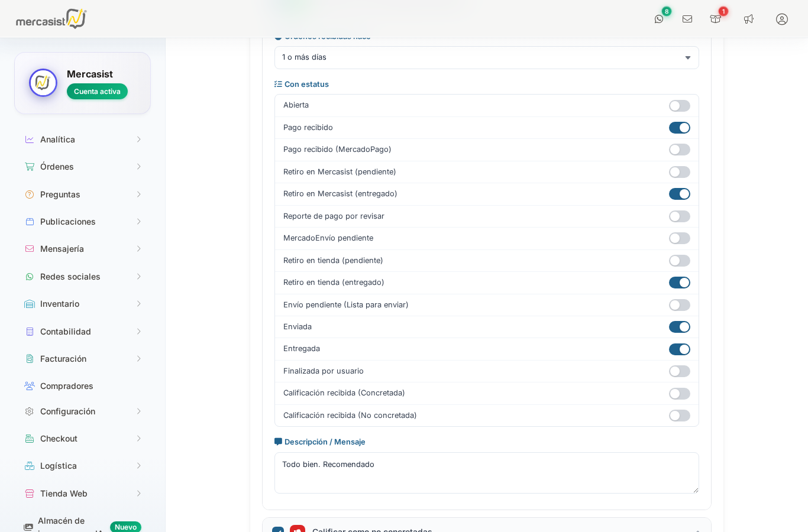
Task: Click the Redes sociales WhatsApp icon
Action: pyautogui.click(x=30, y=277)
